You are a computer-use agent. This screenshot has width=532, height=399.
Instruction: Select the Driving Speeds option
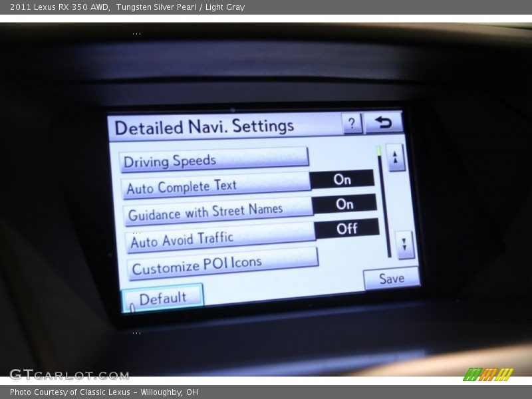[214, 159]
